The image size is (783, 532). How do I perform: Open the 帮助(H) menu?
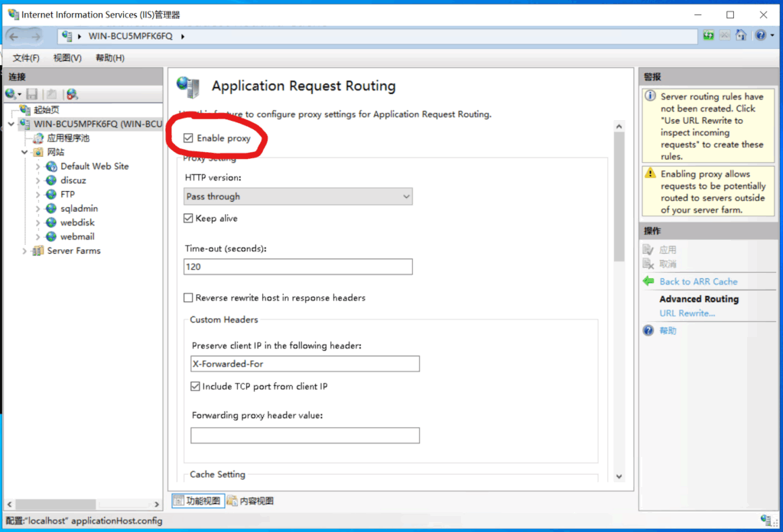pos(110,58)
